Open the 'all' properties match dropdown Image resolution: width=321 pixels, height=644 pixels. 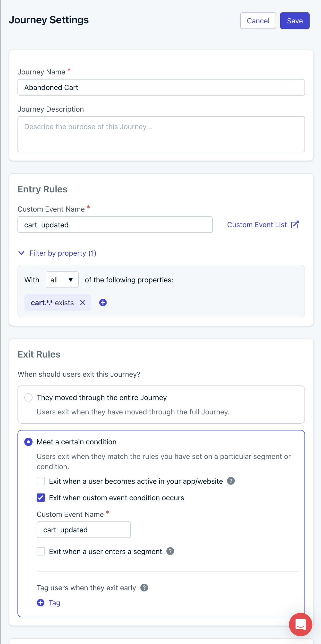point(62,279)
